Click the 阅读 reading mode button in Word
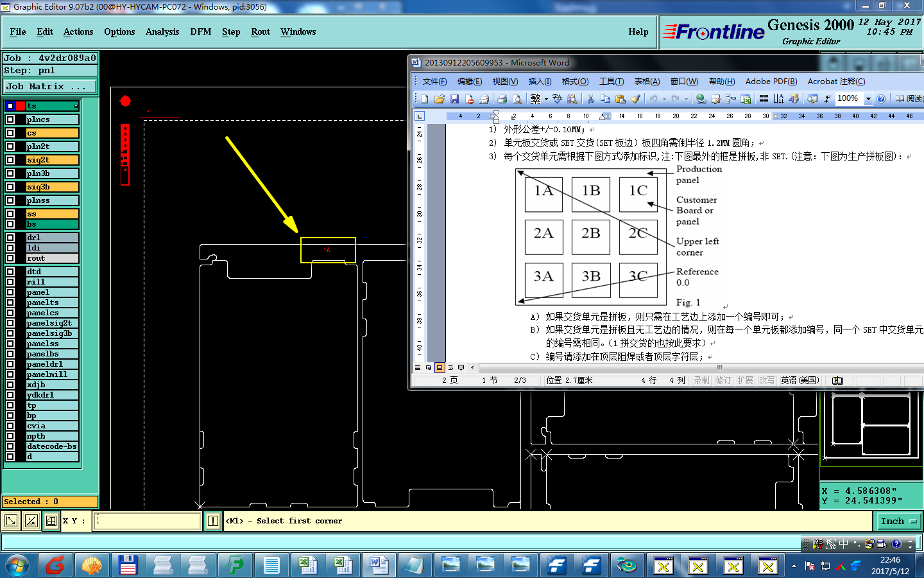 pyautogui.click(x=909, y=99)
